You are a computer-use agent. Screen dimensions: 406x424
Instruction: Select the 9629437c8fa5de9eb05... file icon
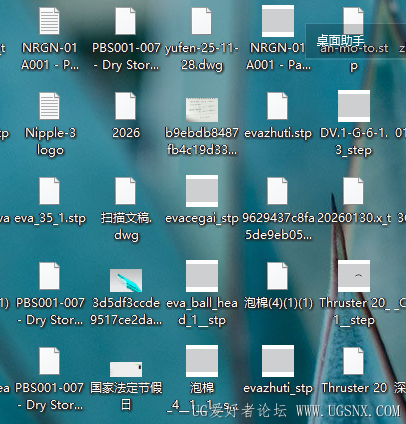tap(277, 191)
